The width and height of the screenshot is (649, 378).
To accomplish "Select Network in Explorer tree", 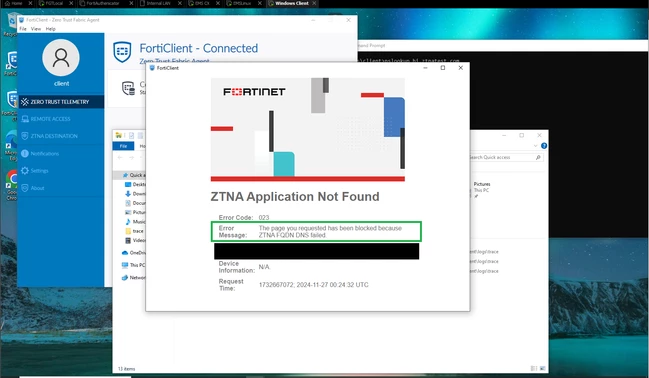I will pos(133,277).
